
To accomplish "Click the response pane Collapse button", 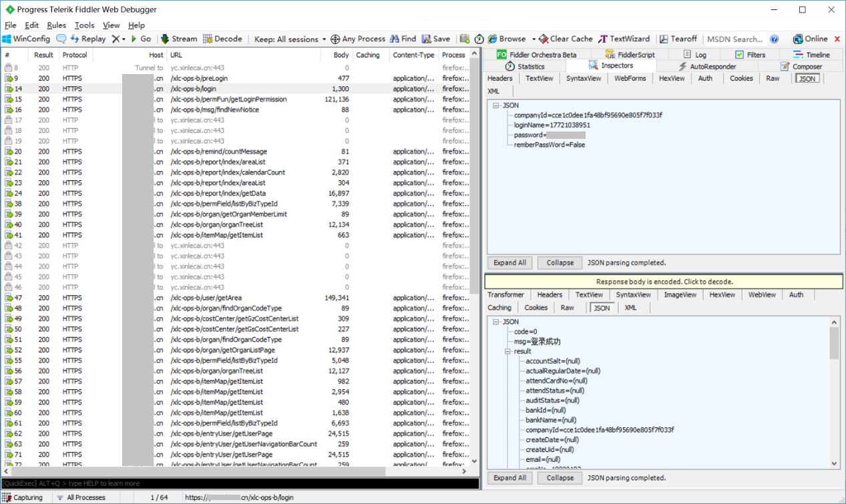I will pos(560,477).
